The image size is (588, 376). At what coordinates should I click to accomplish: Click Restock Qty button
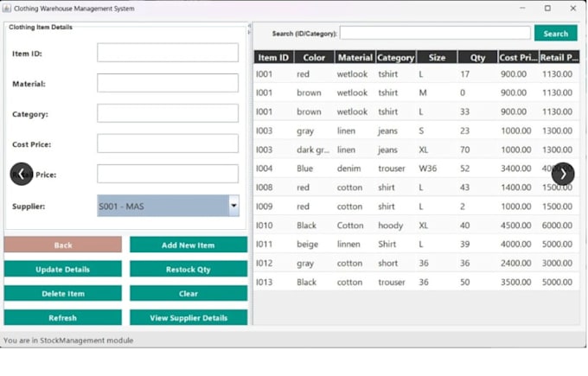[189, 269]
